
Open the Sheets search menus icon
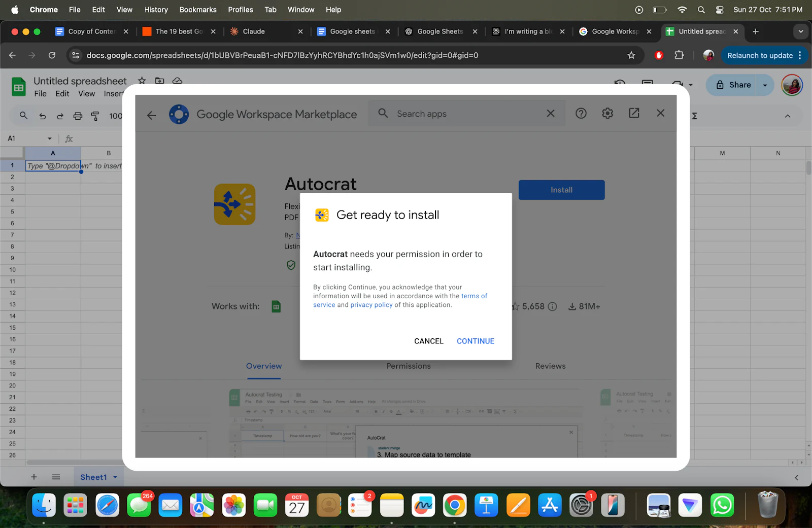pos(23,116)
